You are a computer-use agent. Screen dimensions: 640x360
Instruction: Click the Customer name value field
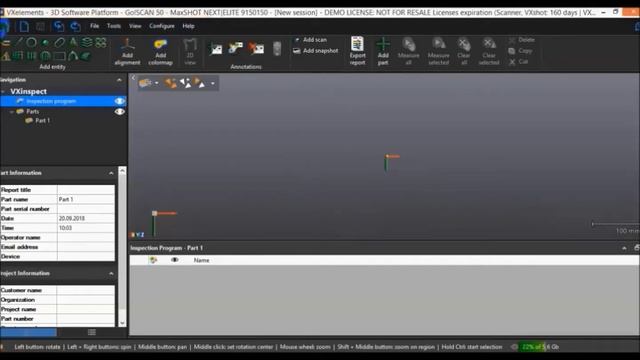click(86, 290)
